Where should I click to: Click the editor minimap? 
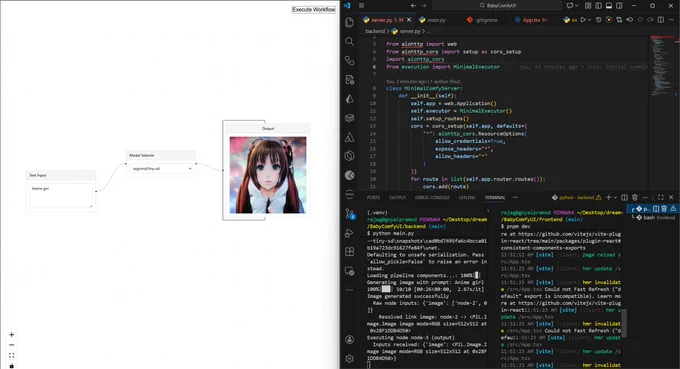point(662,65)
